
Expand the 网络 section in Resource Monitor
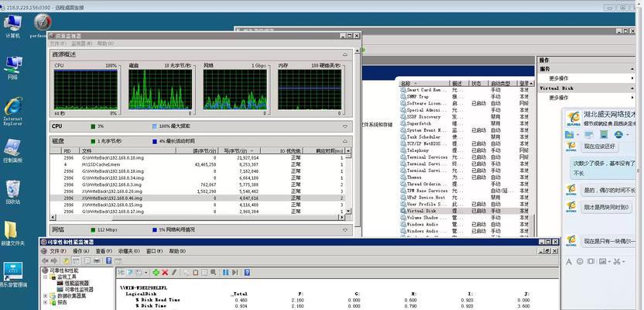point(345,230)
